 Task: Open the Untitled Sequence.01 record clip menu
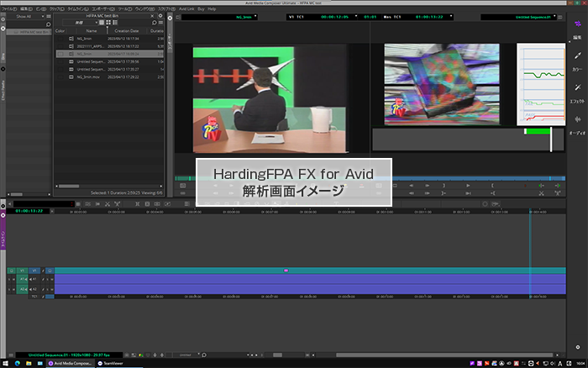coord(518,17)
